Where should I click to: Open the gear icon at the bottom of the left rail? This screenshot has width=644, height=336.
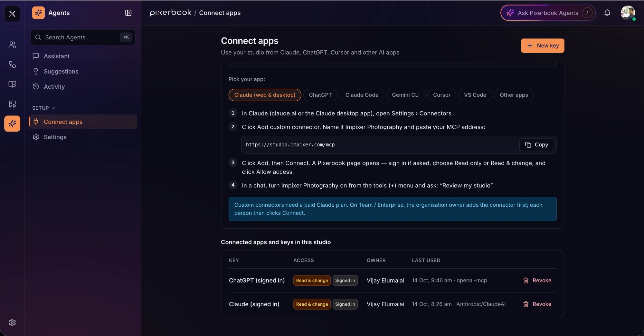click(x=12, y=322)
